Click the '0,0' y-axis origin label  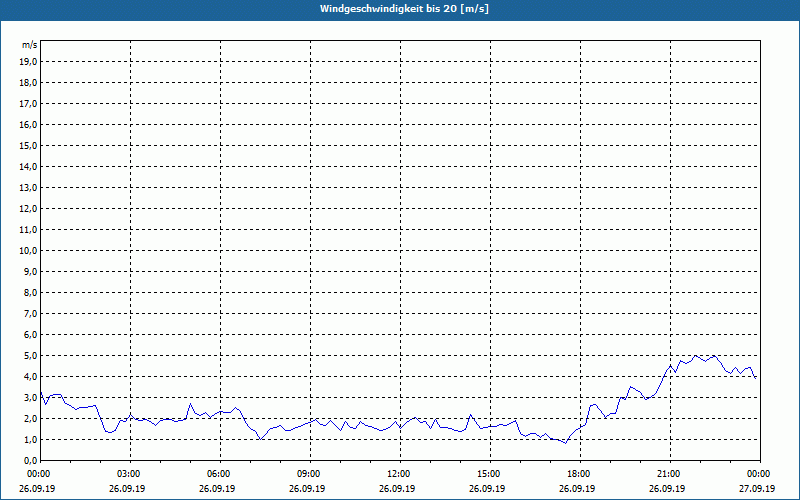coord(30,460)
